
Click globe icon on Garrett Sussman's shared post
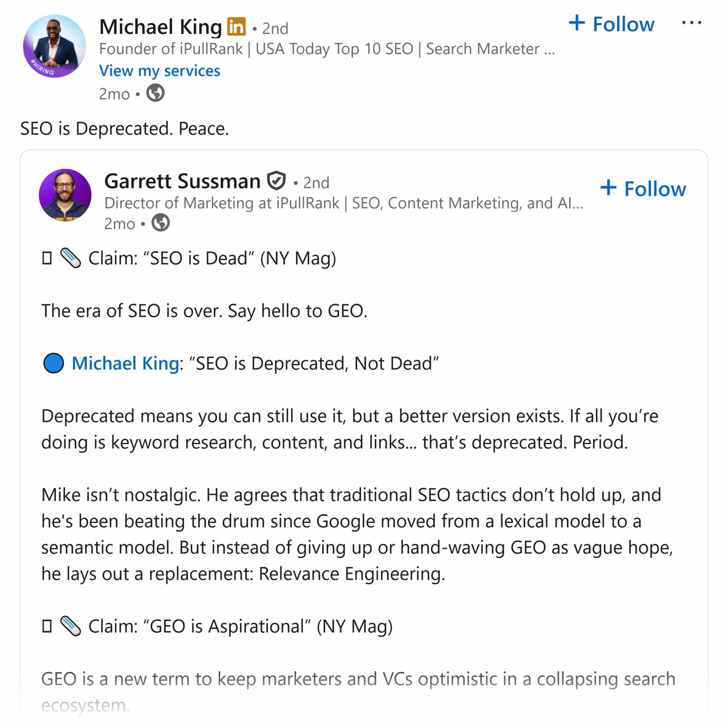[x=161, y=223]
